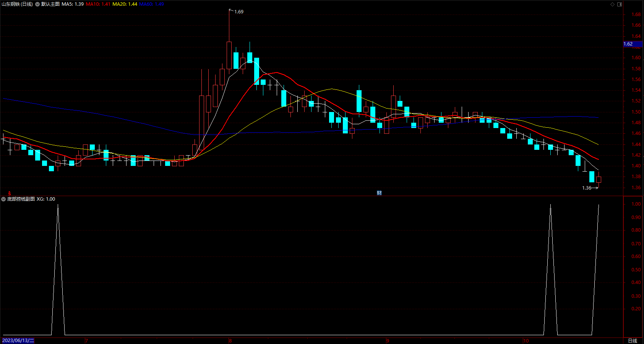Image resolution: width=644 pixels, height=344 pixels.
Task: Select month 10 on the time axis
Action: tap(526, 341)
